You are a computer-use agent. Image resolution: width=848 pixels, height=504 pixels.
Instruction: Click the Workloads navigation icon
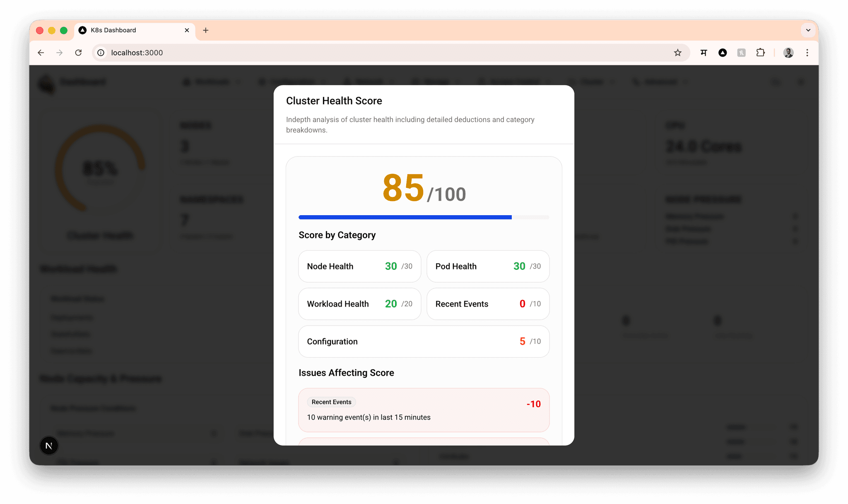[x=186, y=82]
